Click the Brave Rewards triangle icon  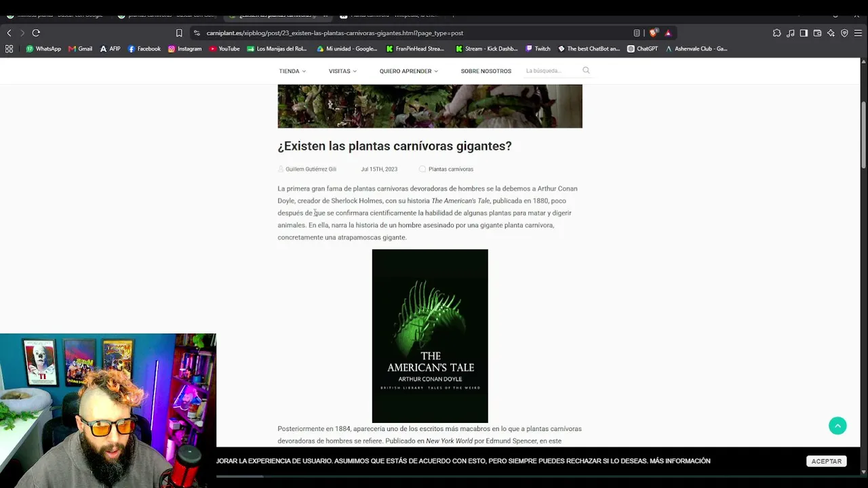pos(668,33)
